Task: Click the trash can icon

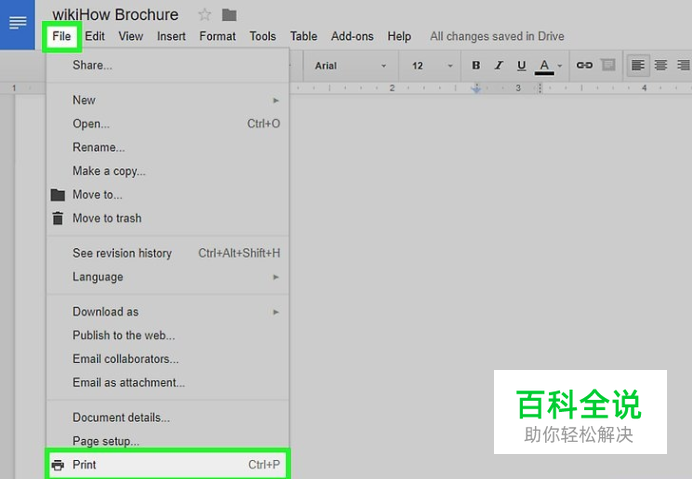Action: (58, 218)
